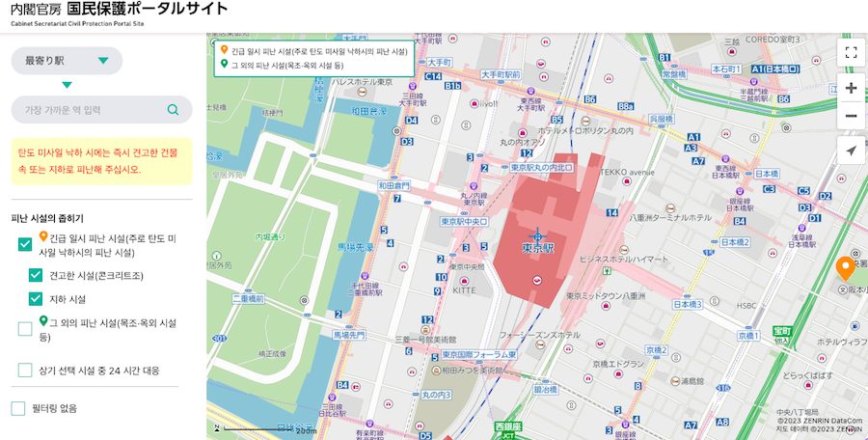Click the 国民保護ポータルサイト header title
The image size is (868, 440).
pyautogui.click(x=147, y=10)
